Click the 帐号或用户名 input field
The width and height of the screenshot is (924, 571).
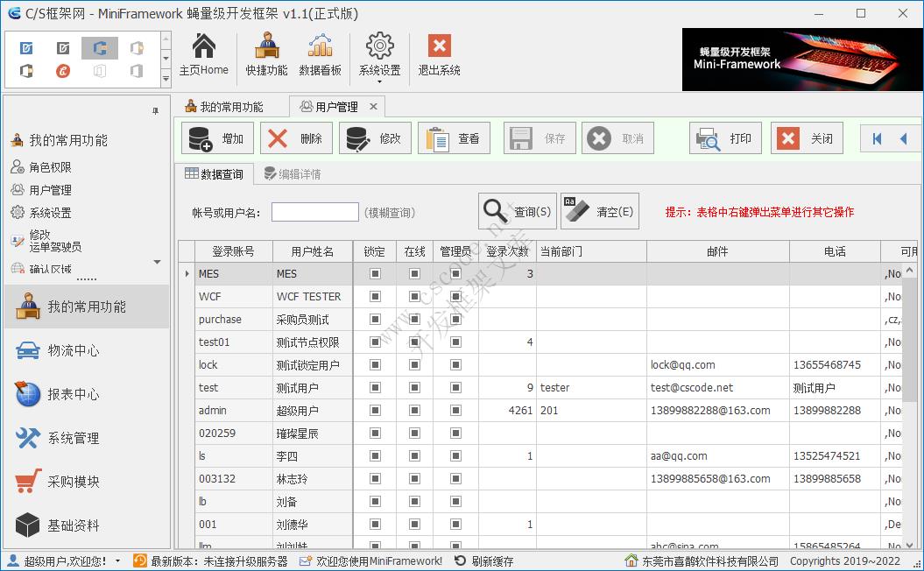(x=314, y=212)
